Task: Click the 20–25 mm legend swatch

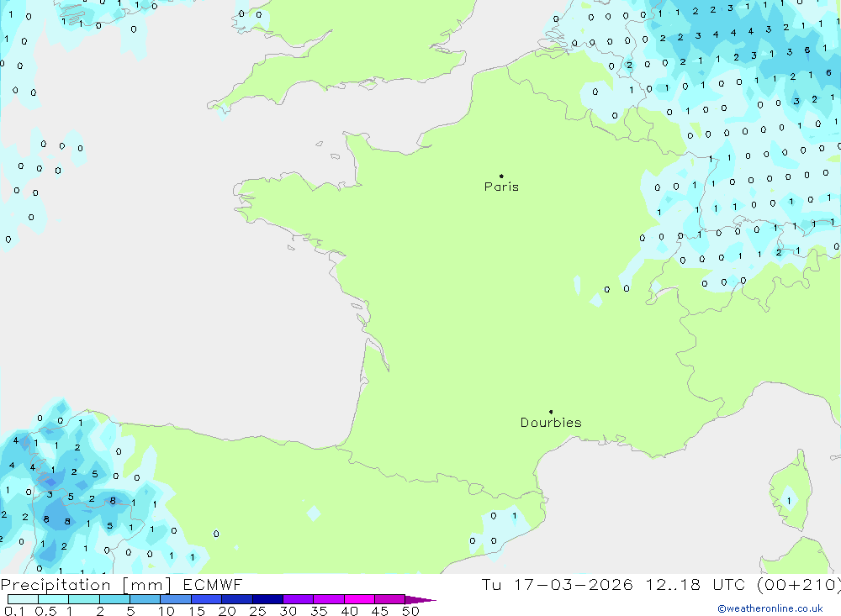Action: tap(237, 599)
